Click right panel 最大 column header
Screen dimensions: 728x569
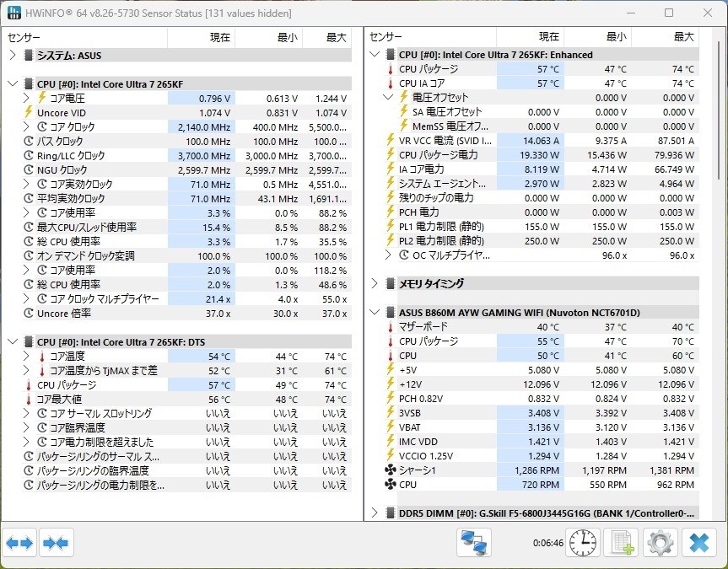665,36
